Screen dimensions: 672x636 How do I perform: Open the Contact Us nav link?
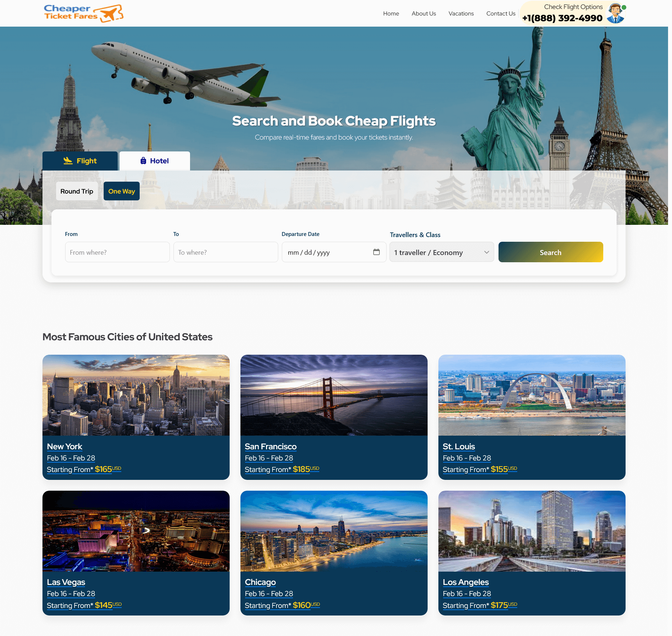coord(501,13)
